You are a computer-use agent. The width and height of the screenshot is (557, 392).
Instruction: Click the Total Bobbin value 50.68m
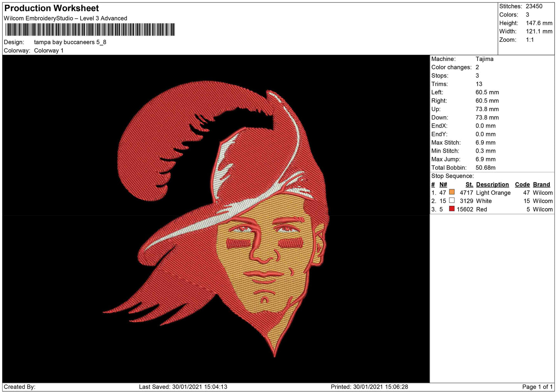point(485,168)
